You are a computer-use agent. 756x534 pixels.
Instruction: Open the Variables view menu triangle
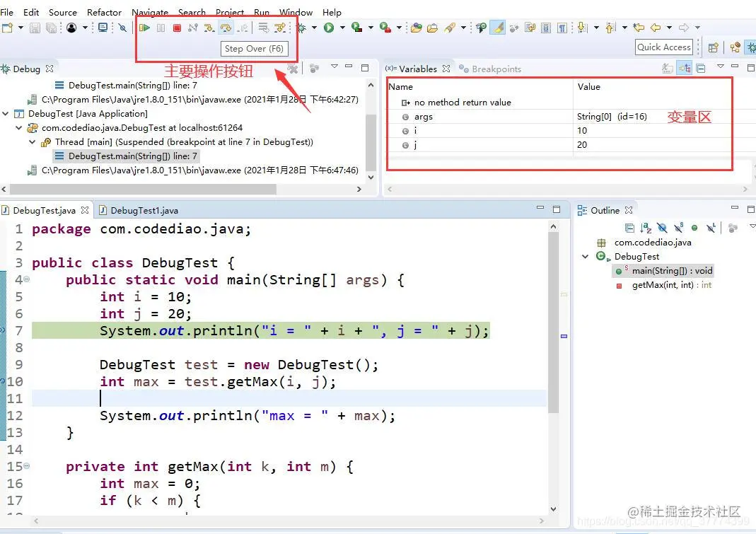[x=721, y=66]
